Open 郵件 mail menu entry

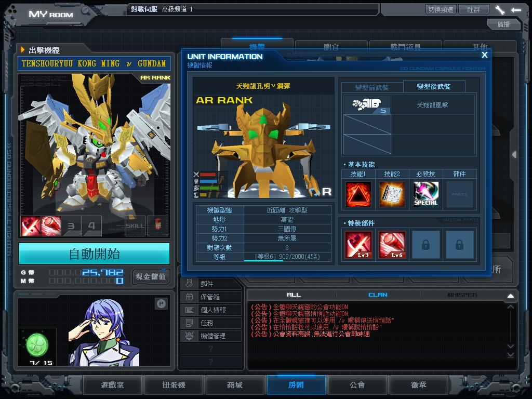211,284
